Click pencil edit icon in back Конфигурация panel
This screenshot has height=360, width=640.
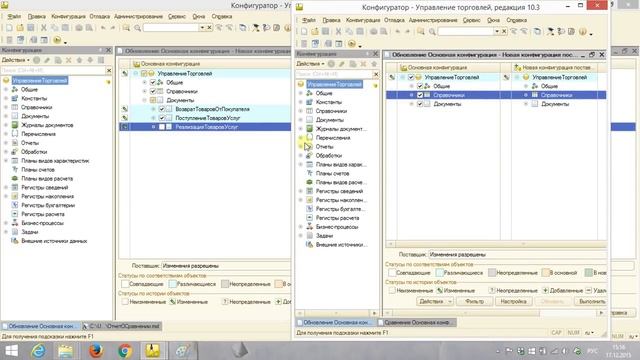tap(47, 60)
